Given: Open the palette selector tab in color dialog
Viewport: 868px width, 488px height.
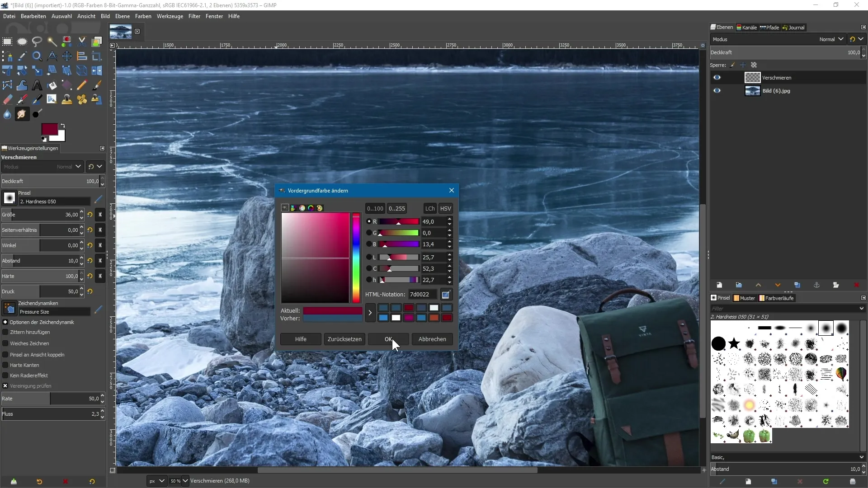Looking at the screenshot, I should point(320,208).
